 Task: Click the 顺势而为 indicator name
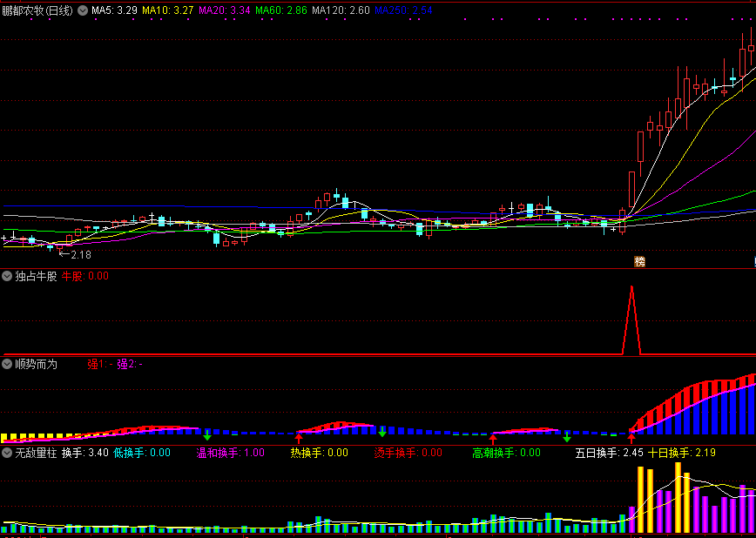coord(37,365)
